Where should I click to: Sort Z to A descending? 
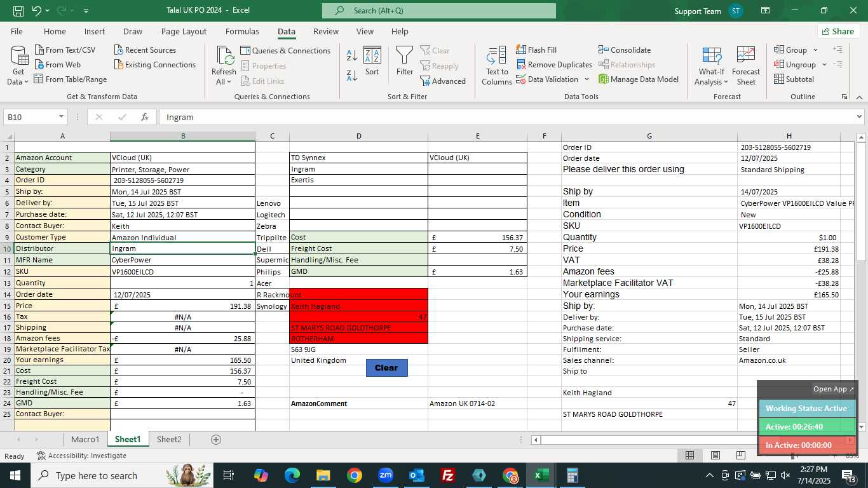(x=352, y=76)
